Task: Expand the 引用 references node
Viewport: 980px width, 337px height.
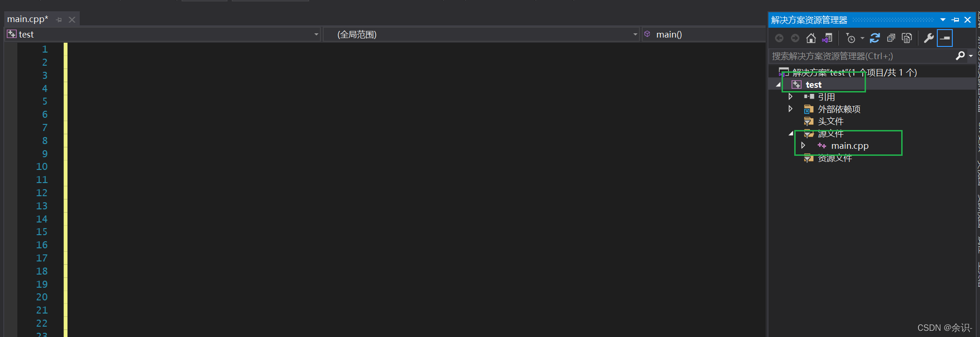Action: pos(790,97)
